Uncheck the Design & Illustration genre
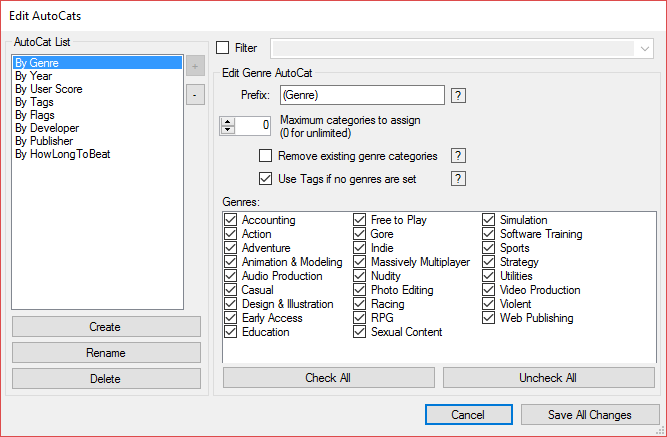 (x=231, y=304)
